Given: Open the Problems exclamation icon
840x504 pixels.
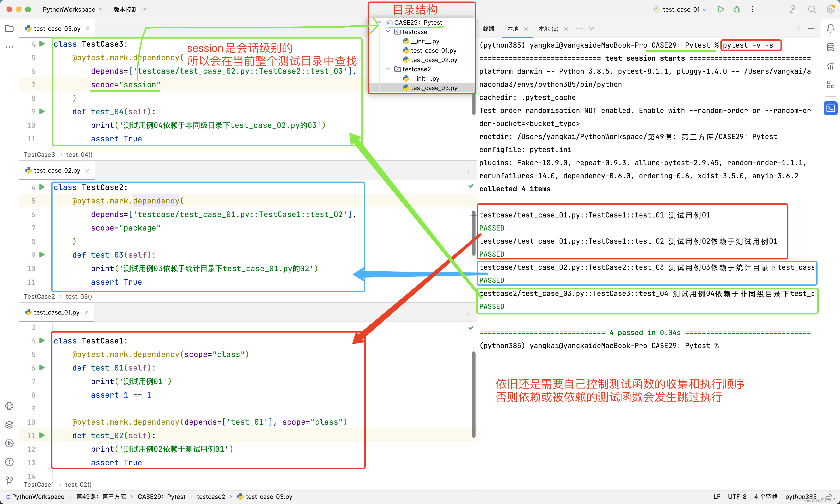Looking at the screenshot, I should click(9, 462).
